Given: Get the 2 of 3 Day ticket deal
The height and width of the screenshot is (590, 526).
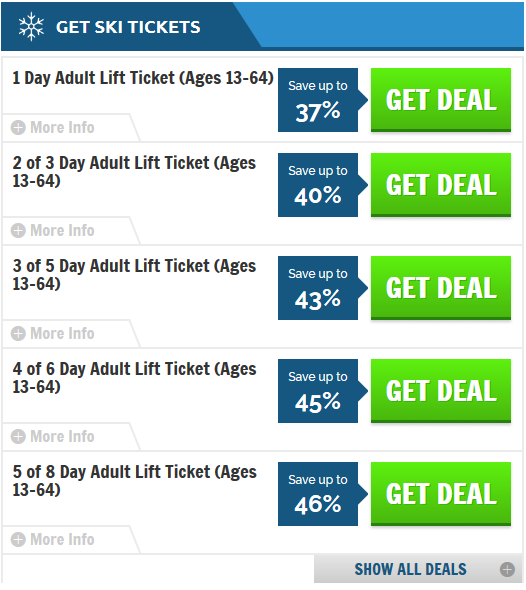Looking at the screenshot, I should pyautogui.click(x=441, y=185).
